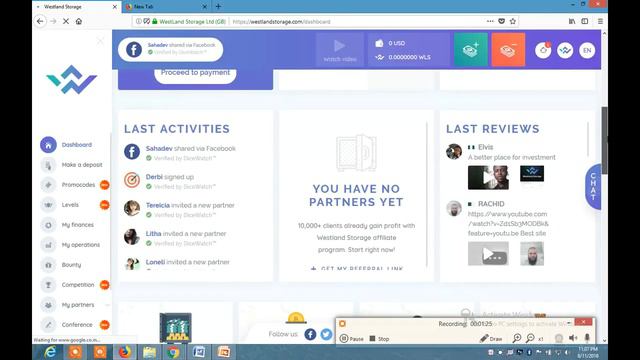Click the green deposit money icon
The width and height of the screenshot is (640, 360).
pyautogui.click(x=471, y=50)
